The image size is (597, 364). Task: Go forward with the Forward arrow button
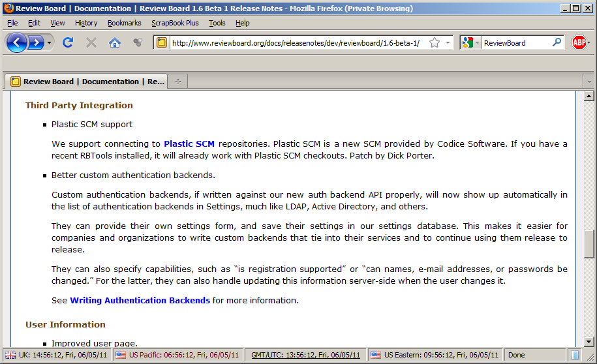pyautogui.click(x=37, y=42)
